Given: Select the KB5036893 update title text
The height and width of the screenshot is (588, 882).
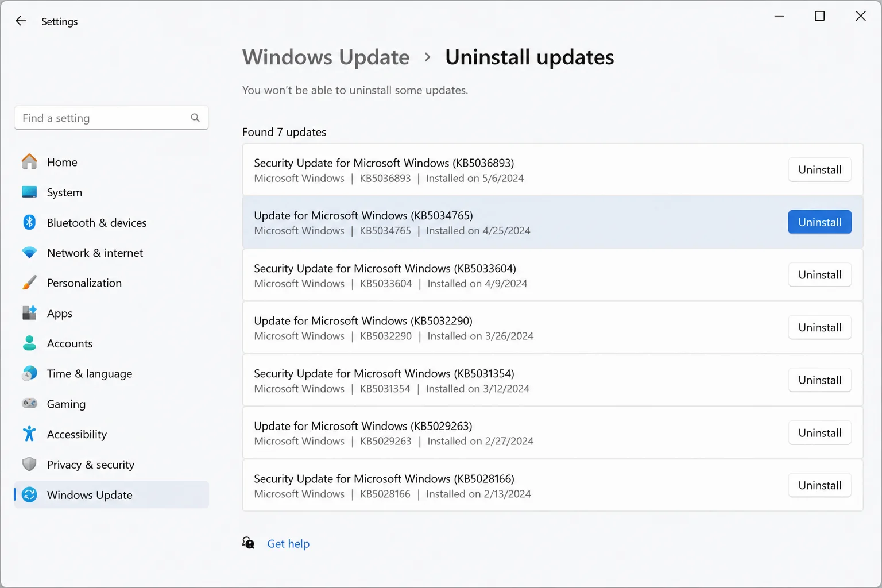Looking at the screenshot, I should click(x=384, y=163).
